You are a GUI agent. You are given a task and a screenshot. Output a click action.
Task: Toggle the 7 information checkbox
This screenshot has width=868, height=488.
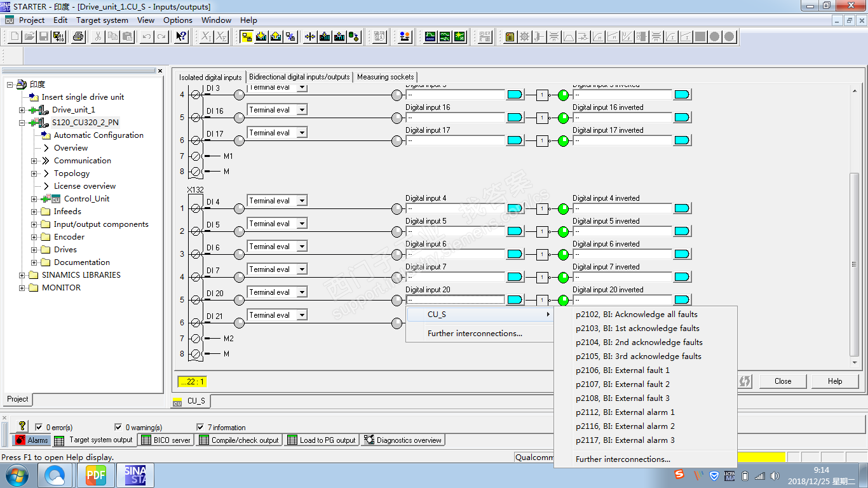coord(201,427)
